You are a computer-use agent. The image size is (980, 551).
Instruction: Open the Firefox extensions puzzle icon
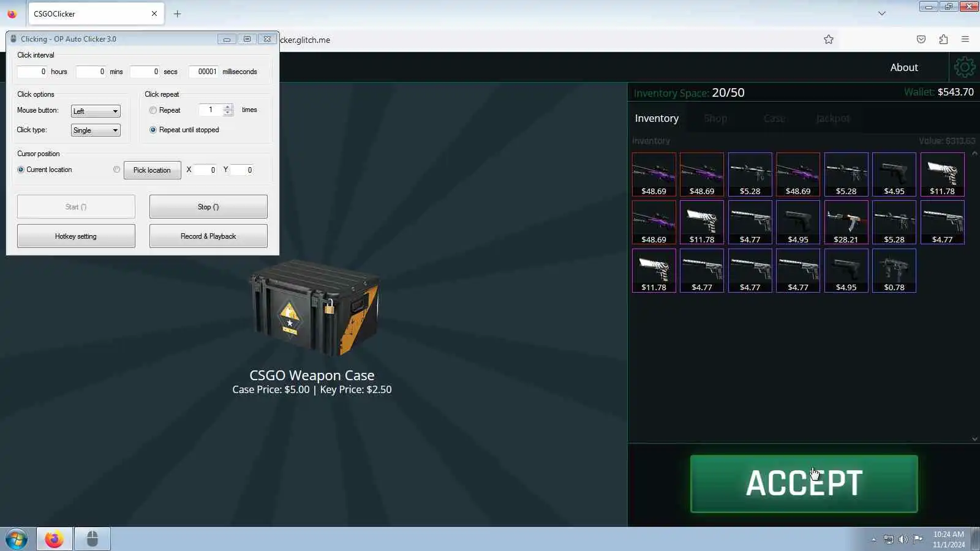point(943,39)
